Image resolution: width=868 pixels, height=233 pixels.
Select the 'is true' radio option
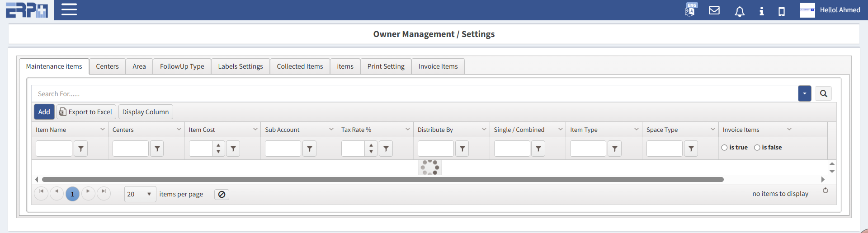725,148
